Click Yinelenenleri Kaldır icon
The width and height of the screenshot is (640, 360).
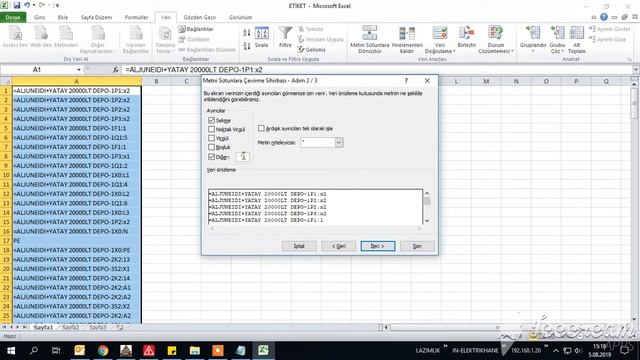407,39
